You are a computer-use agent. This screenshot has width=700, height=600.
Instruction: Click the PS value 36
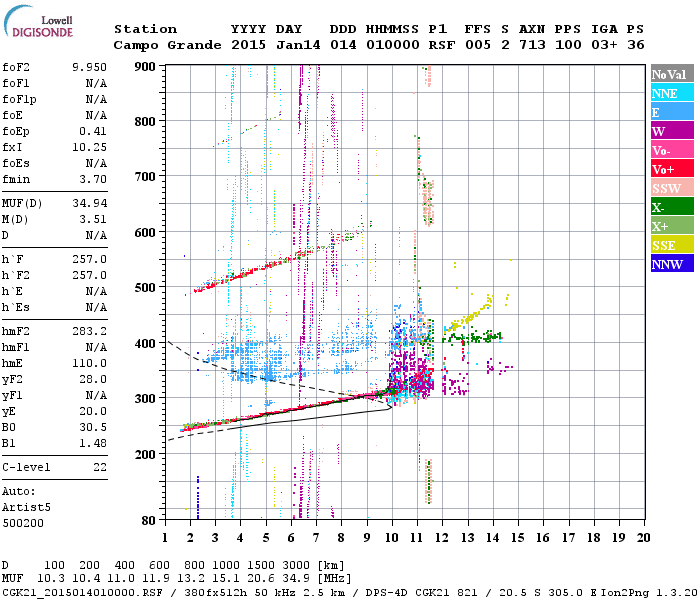point(636,45)
